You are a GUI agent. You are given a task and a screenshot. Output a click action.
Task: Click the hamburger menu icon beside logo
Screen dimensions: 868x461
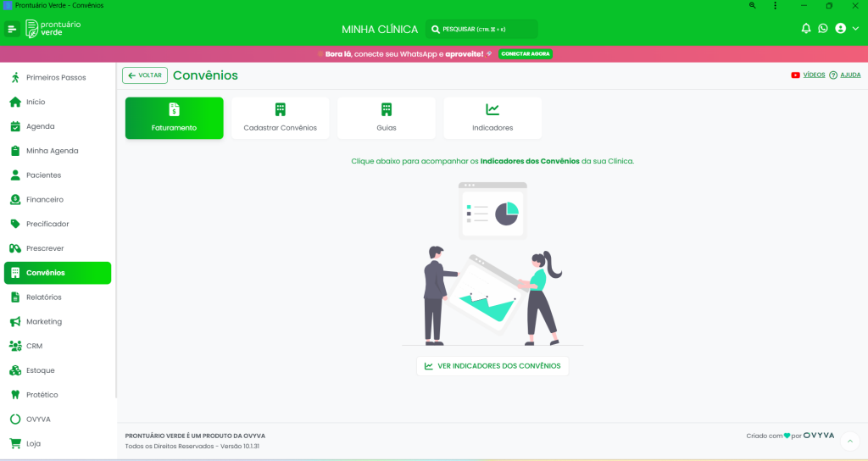pos(12,29)
